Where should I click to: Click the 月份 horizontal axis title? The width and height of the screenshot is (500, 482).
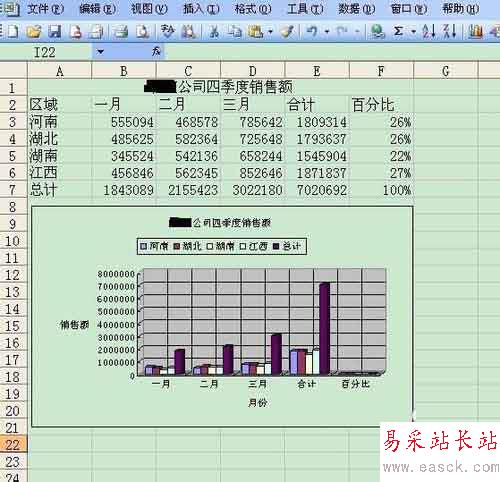[x=257, y=403]
